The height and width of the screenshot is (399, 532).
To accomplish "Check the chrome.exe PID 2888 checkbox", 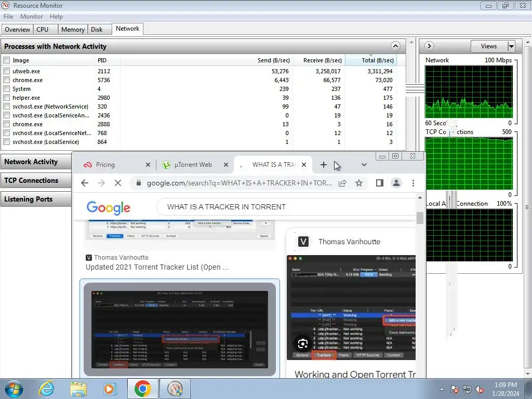I will coord(6,124).
